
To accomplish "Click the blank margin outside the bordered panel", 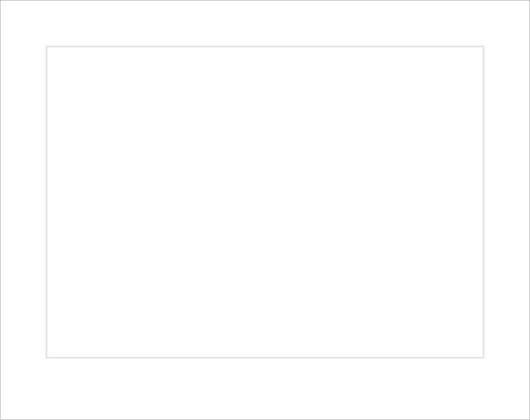I will coord(265,389).
